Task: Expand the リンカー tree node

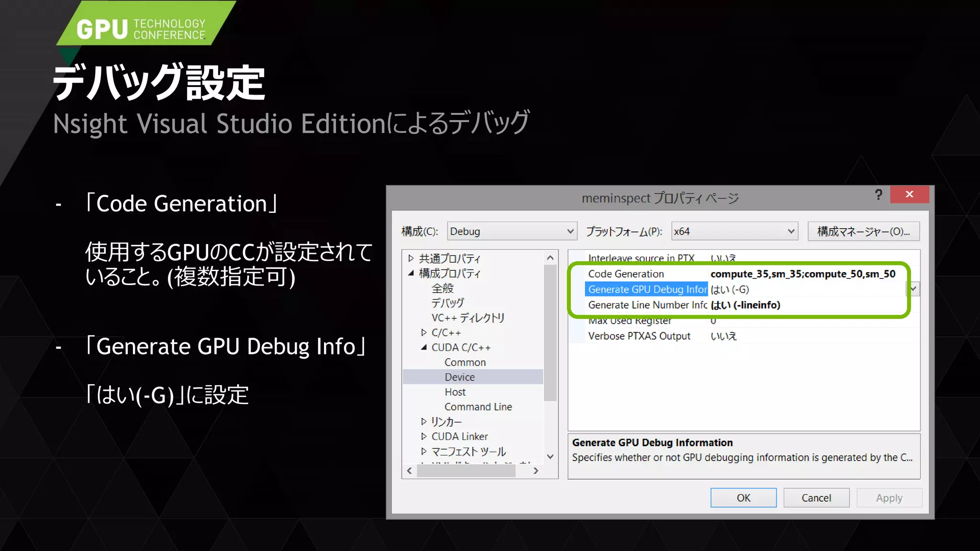Action: coord(423,421)
